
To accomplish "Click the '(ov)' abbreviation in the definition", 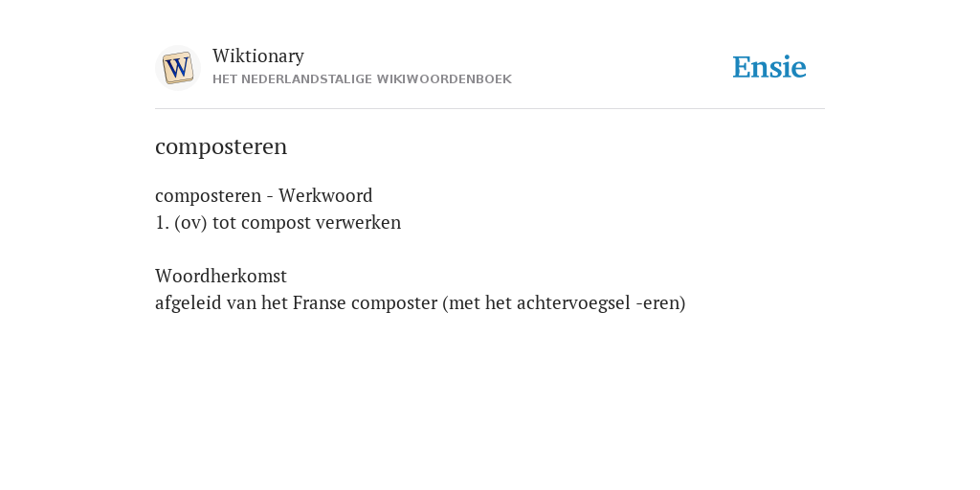I will [x=190, y=222].
